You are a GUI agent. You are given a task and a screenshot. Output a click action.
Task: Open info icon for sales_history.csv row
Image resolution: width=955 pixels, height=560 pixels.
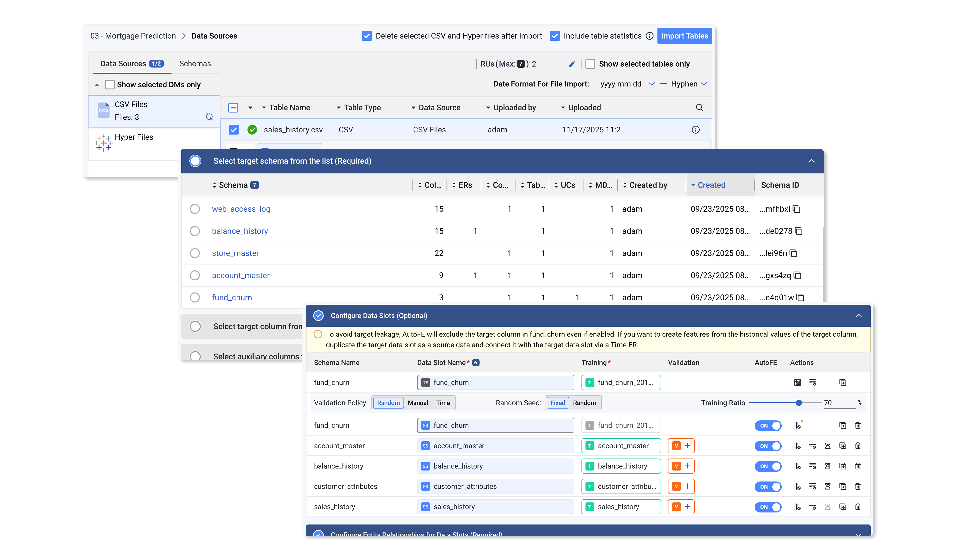[695, 130]
